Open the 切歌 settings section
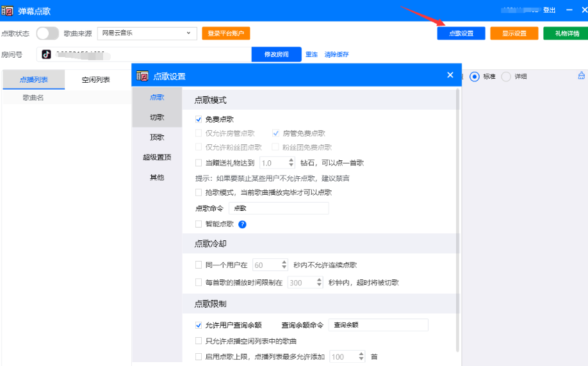Viewport: 588px width, 366px height. (x=157, y=117)
